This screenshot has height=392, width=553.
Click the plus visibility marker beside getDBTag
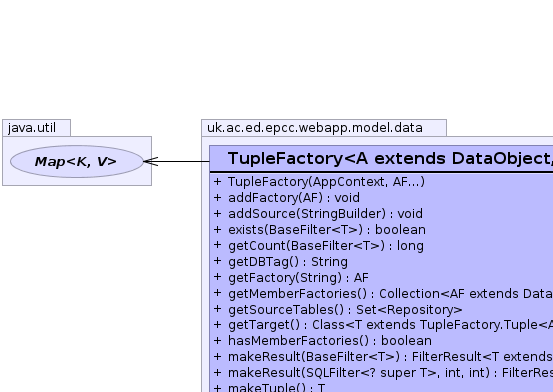[x=218, y=261]
